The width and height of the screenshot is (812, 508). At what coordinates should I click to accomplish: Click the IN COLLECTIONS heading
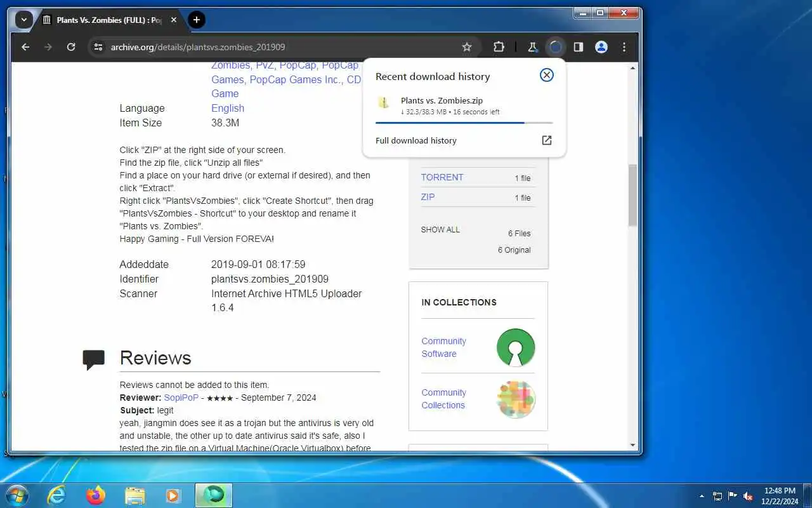click(459, 302)
